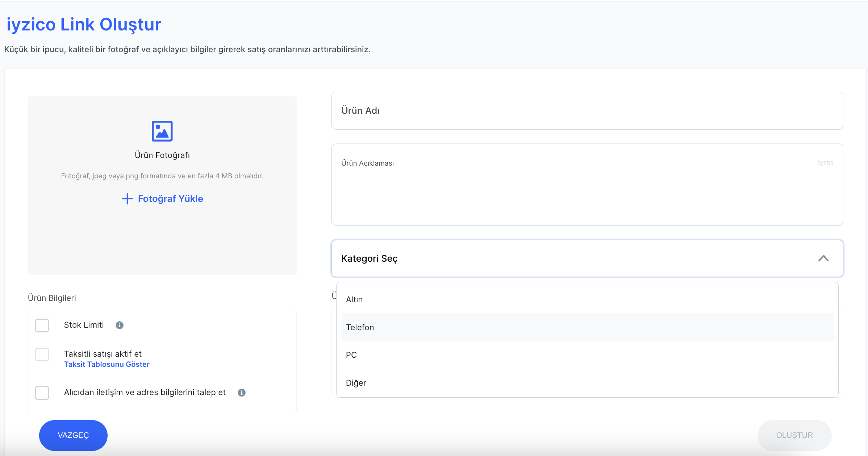The height and width of the screenshot is (456, 868).
Task: Tick the Alıcıdan iletişim ve adres checkbox
Action: 42,393
